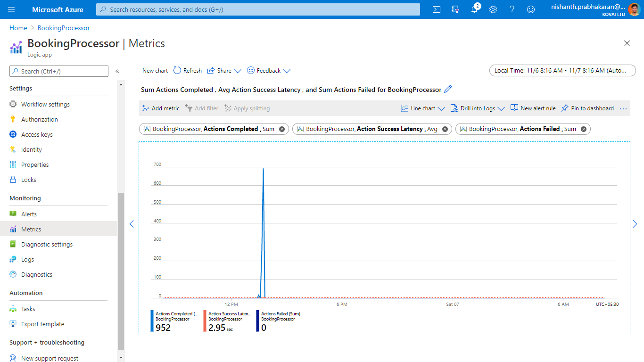Click the sidebar scrollbar down arrow
Viewport: 644px width, 362px height.
(x=121, y=358)
